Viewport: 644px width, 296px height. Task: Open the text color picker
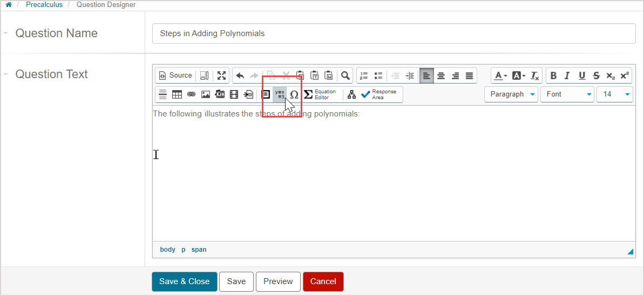[x=500, y=75]
